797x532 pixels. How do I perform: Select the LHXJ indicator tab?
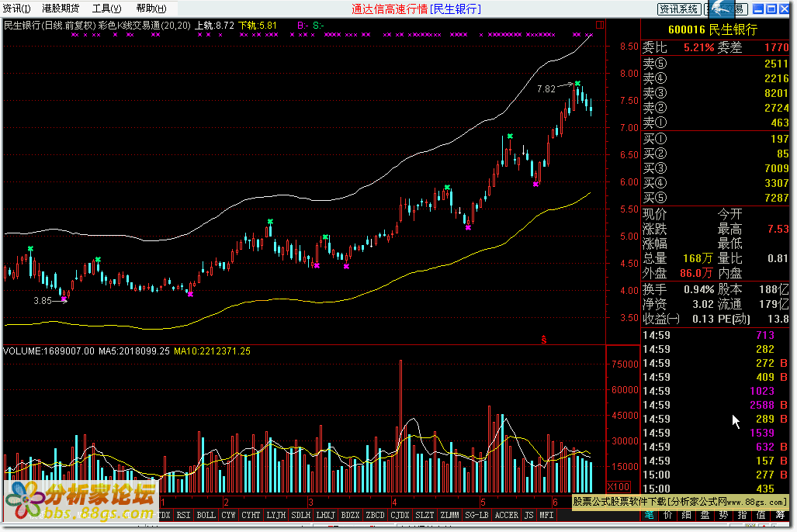click(325, 515)
